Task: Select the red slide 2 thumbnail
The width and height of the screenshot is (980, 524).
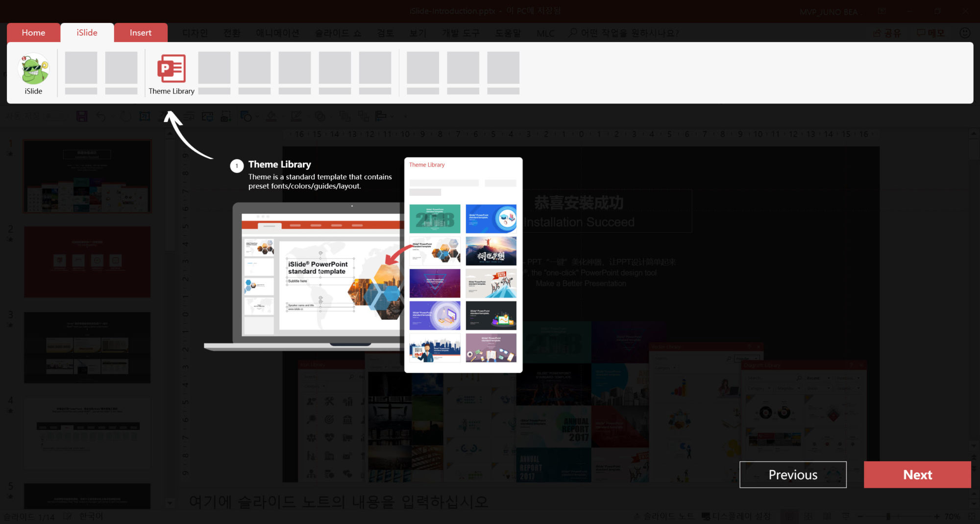Action: click(87, 262)
